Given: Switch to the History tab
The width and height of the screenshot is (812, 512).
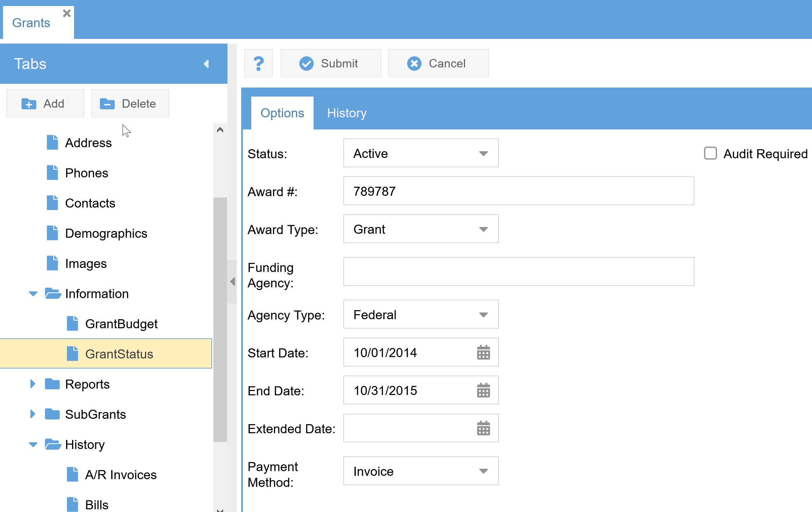Looking at the screenshot, I should point(347,113).
